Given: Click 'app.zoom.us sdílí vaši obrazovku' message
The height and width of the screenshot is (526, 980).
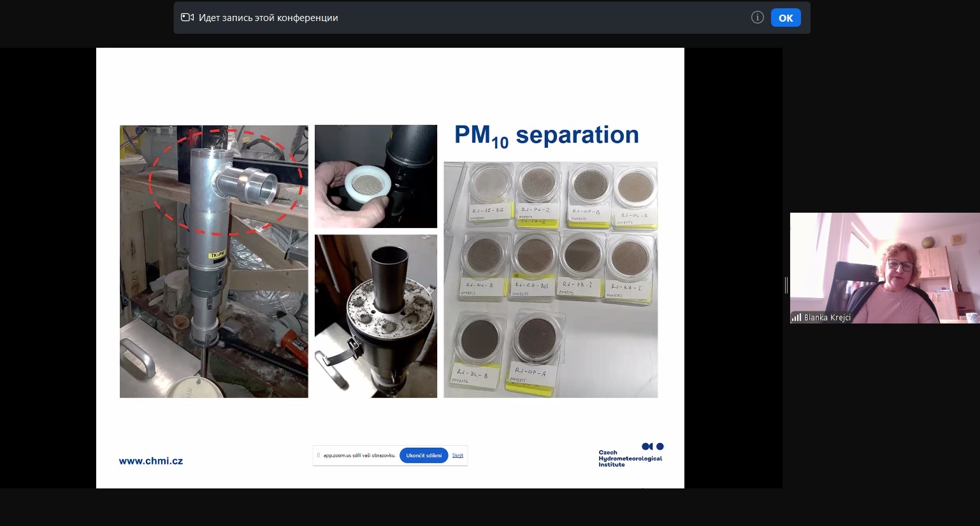Looking at the screenshot, I should click(359, 455).
